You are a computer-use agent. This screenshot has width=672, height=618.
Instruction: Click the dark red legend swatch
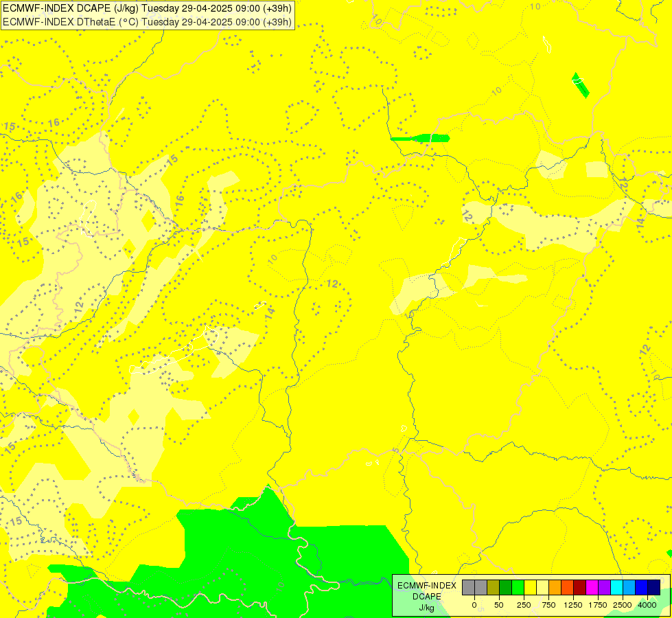point(580,588)
